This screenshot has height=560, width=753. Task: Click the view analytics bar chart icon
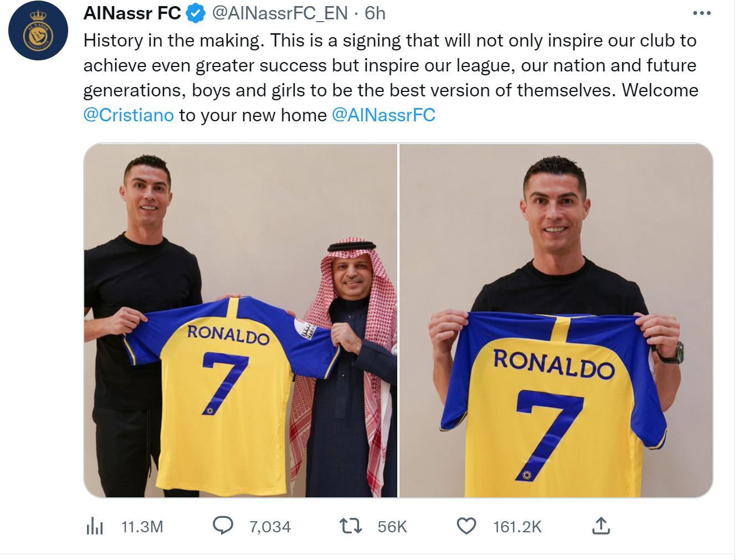pos(95,526)
